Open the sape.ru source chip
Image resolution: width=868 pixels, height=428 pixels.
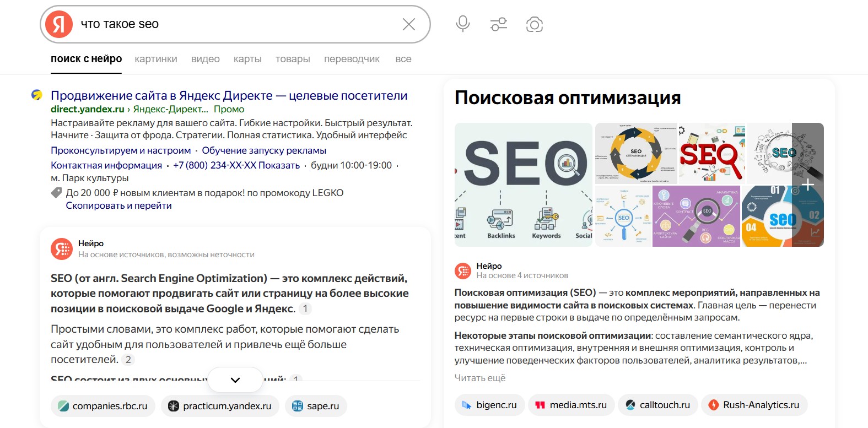(x=316, y=406)
